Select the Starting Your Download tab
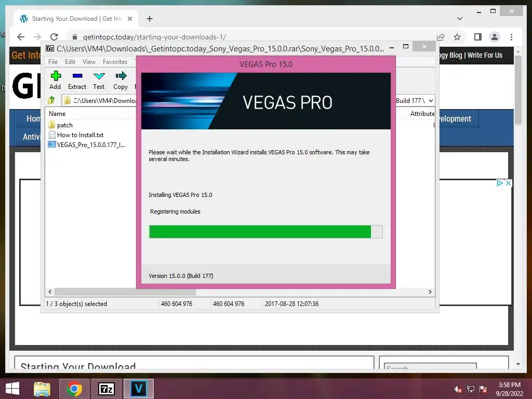This screenshot has height=399, width=532. (x=76, y=19)
